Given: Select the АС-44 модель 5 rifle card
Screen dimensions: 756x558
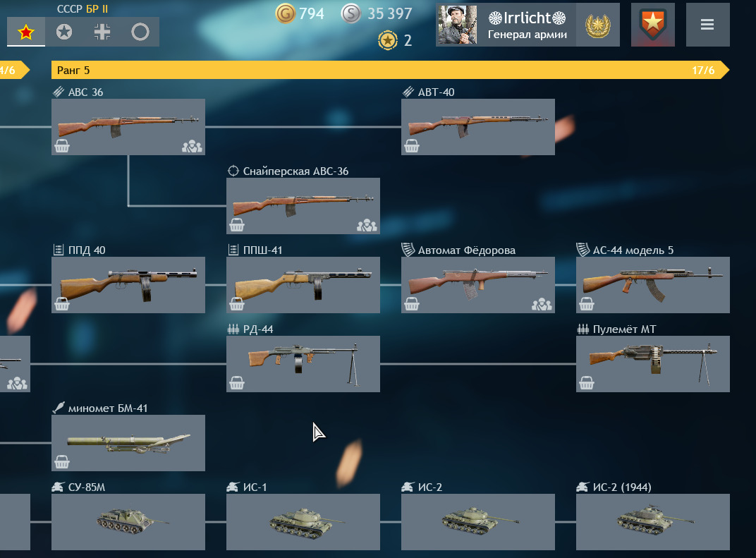Looking at the screenshot, I should pyautogui.click(x=653, y=284).
